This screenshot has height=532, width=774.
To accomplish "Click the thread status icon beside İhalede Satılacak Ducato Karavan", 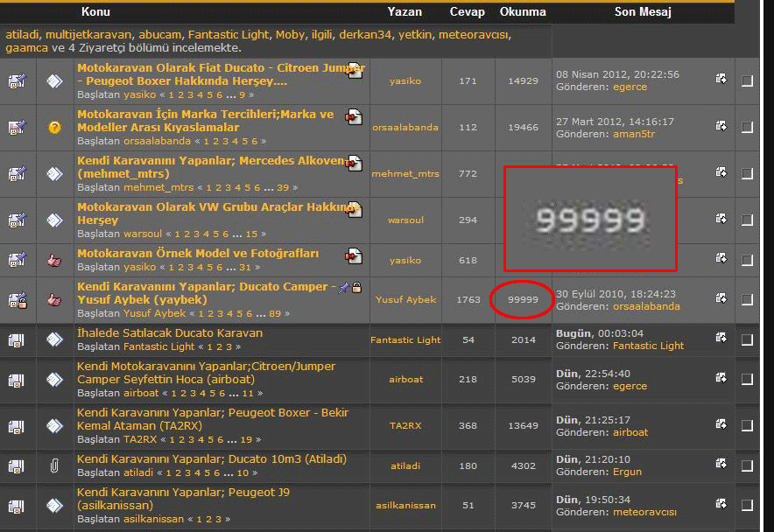I will pos(53,339).
